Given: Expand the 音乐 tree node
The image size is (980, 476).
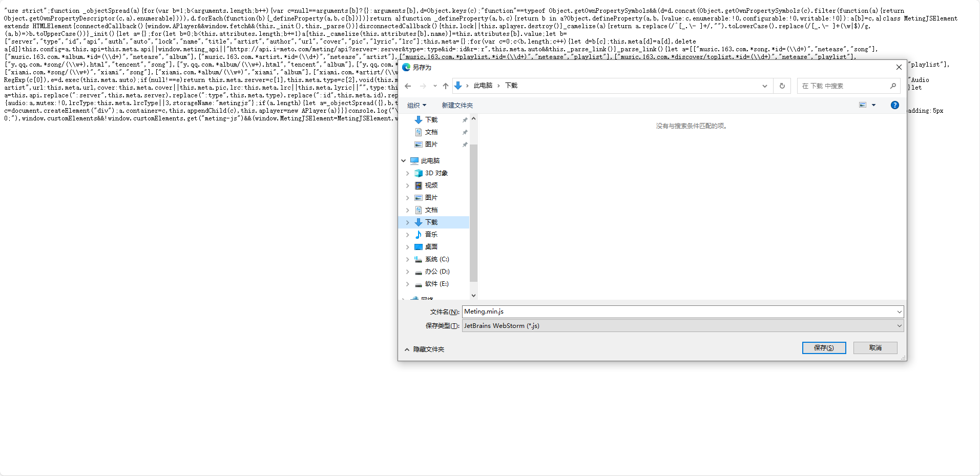Looking at the screenshot, I should [x=408, y=235].
